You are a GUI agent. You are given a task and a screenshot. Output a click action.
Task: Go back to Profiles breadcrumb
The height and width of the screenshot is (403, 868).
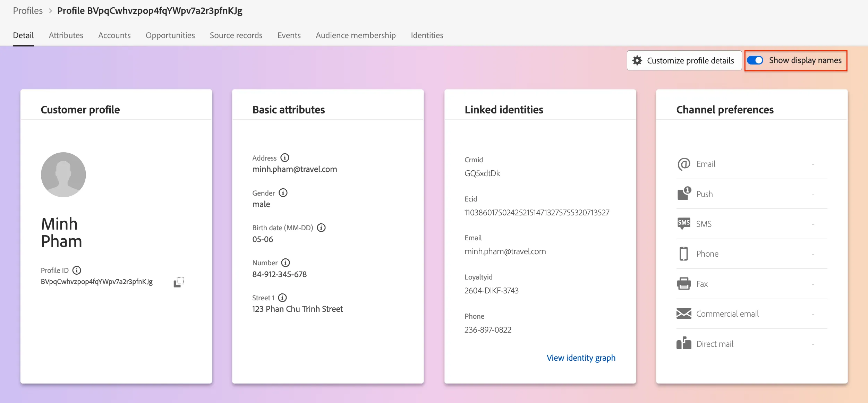tap(28, 11)
